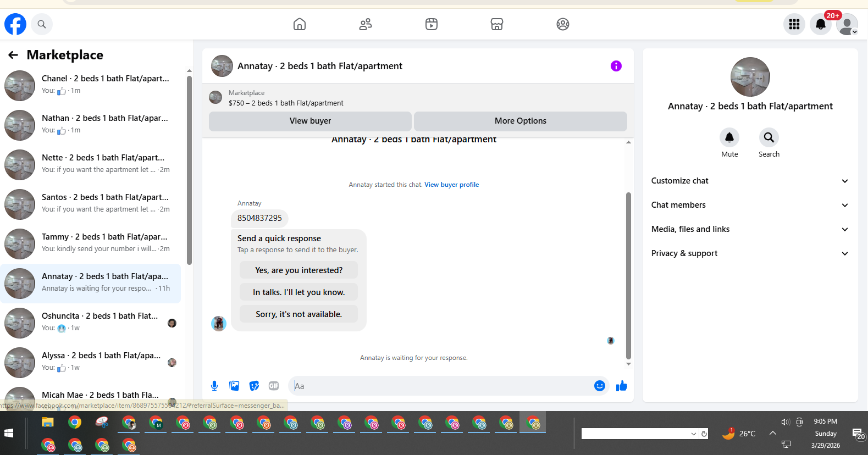Open the sticker picker icon

click(254, 386)
